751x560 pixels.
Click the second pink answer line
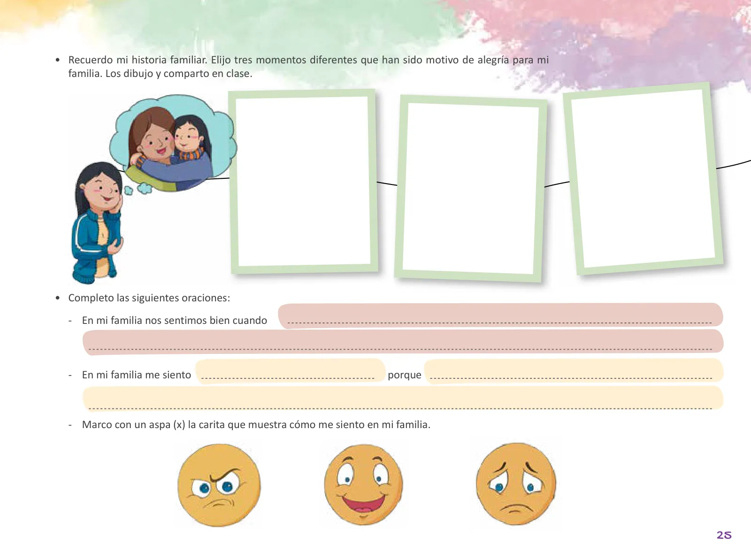coord(403,342)
